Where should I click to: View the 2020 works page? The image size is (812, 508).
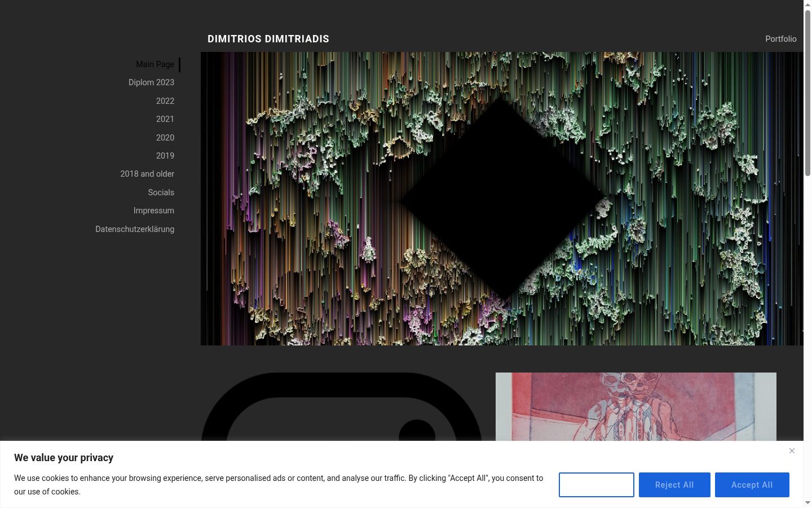click(165, 138)
